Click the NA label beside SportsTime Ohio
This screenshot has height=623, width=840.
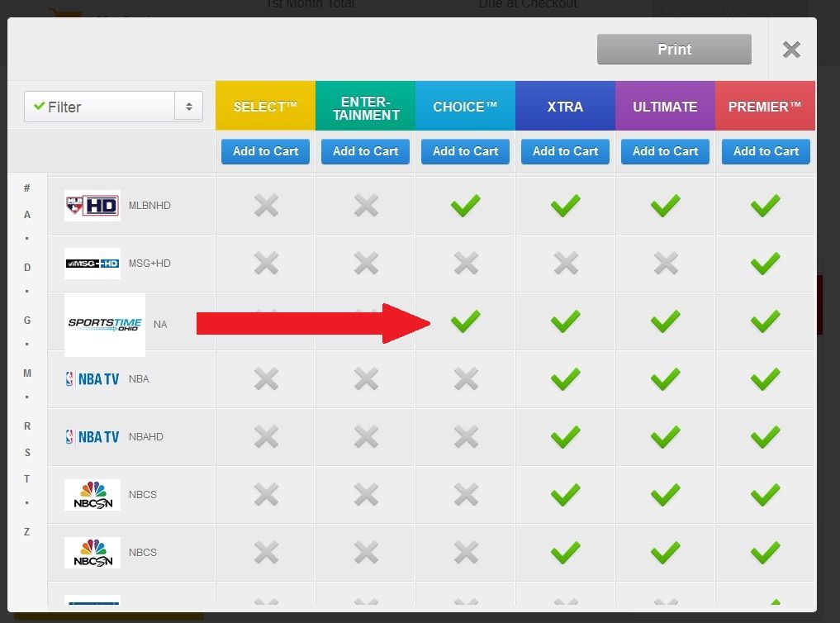[160, 324]
